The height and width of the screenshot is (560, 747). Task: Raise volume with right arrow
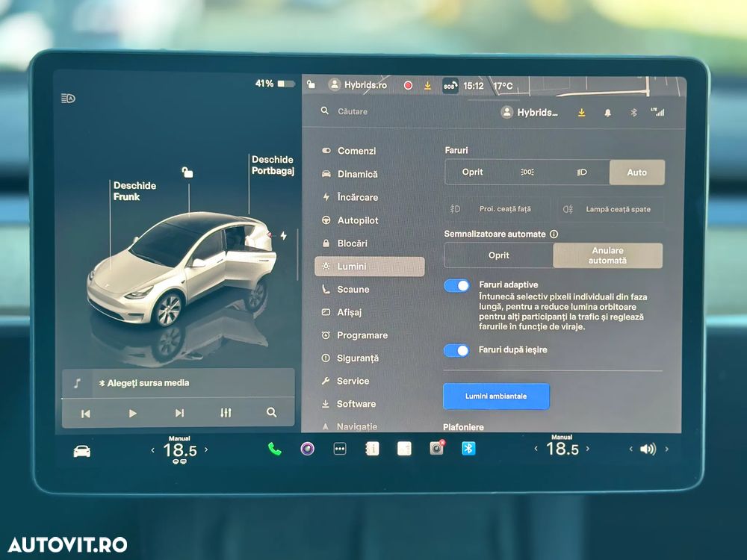tap(666, 449)
